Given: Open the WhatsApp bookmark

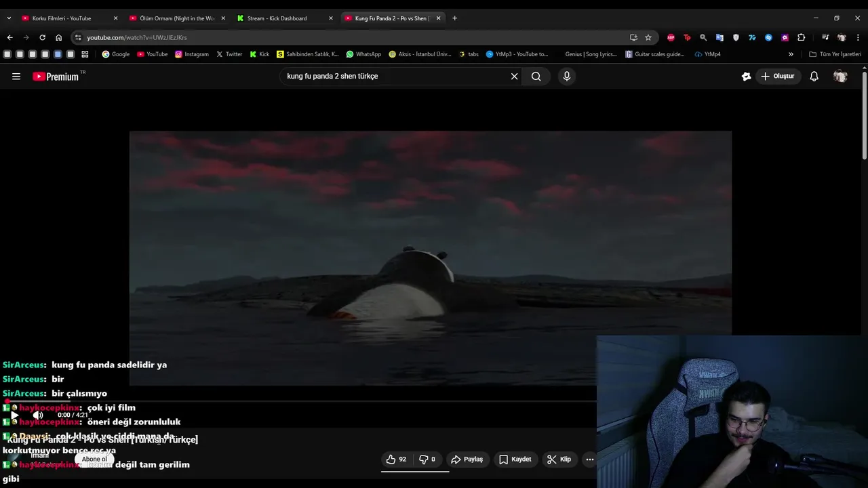Looking at the screenshot, I should (x=363, y=54).
